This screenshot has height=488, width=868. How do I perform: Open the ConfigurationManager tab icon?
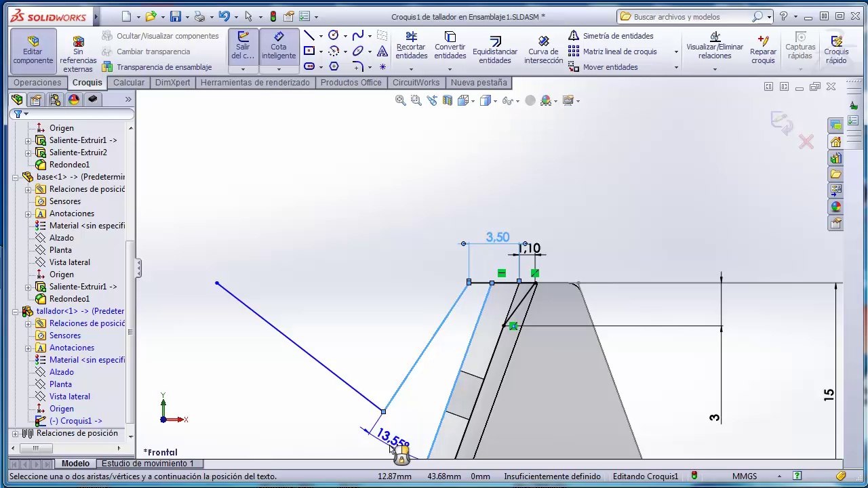point(55,100)
